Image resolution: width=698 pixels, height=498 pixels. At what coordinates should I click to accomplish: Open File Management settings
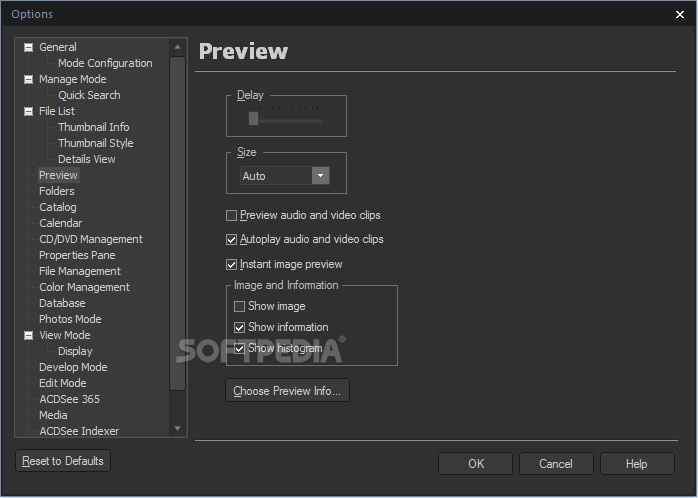pos(80,271)
